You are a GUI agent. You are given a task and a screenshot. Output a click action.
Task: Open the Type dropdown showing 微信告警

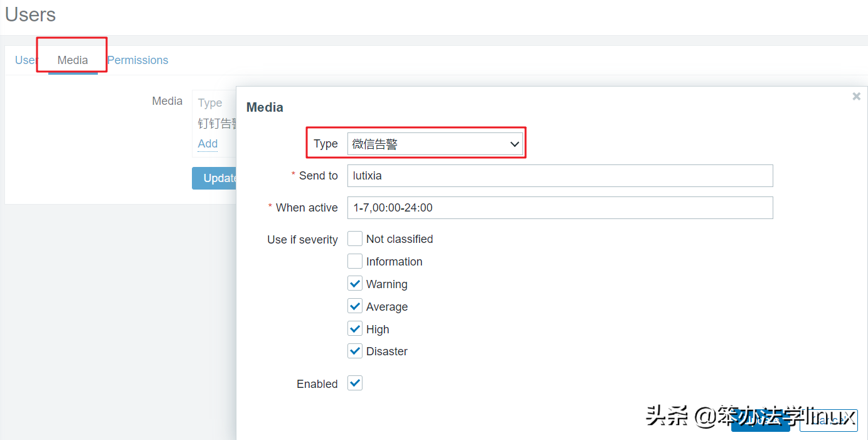pyautogui.click(x=436, y=144)
